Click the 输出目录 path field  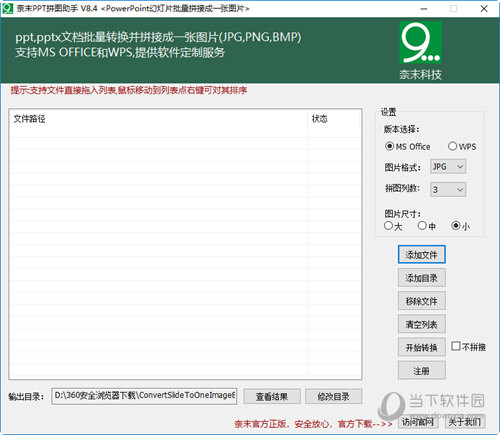pos(144,396)
